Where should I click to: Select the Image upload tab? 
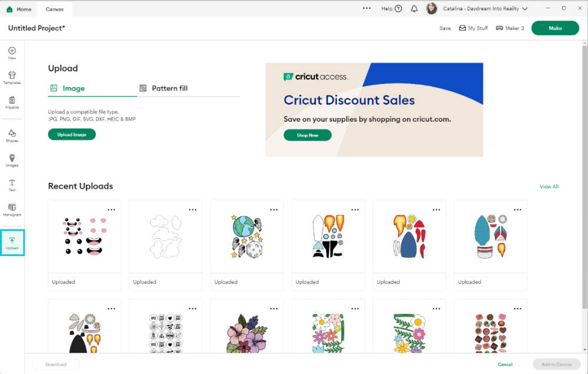pyautogui.click(x=92, y=89)
